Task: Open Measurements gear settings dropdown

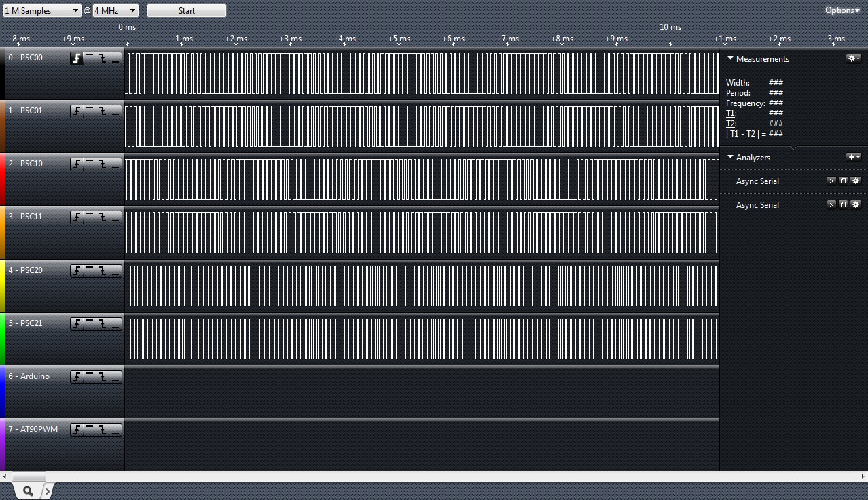Action: pos(854,59)
